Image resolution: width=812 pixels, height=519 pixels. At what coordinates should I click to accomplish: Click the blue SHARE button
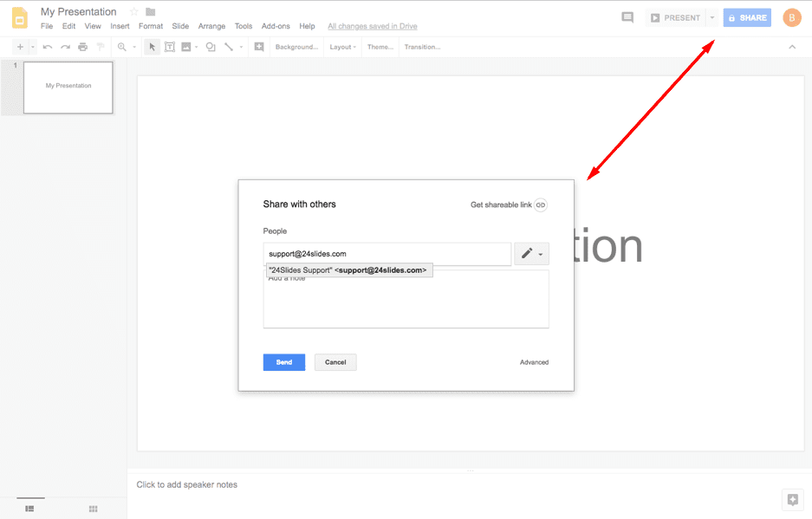(747, 17)
